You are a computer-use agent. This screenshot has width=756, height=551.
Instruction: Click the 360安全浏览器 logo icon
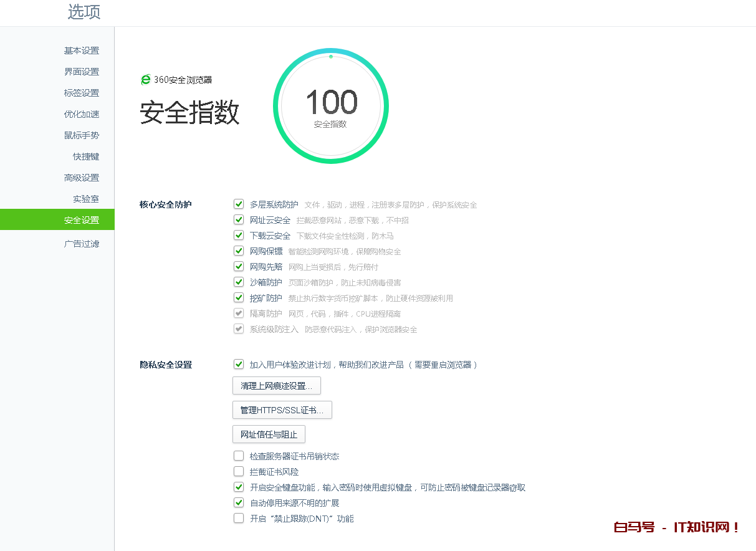click(146, 80)
